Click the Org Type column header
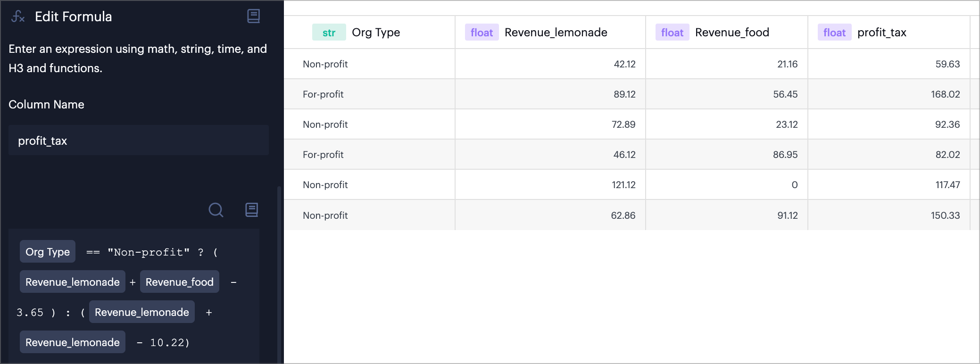 pyautogui.click(x=369, y=32)
